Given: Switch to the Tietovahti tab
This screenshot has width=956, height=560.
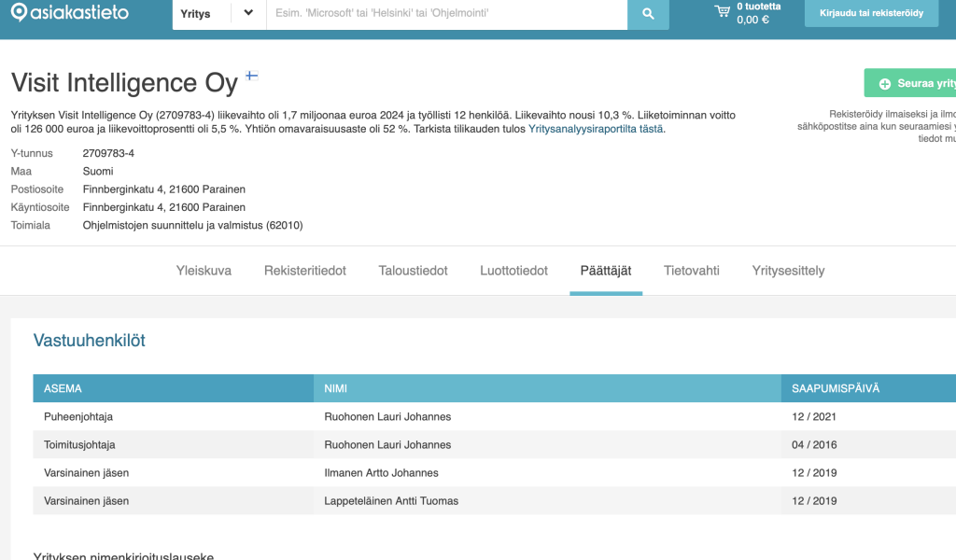Looking at the screenshot, I should tap(692, 271).
